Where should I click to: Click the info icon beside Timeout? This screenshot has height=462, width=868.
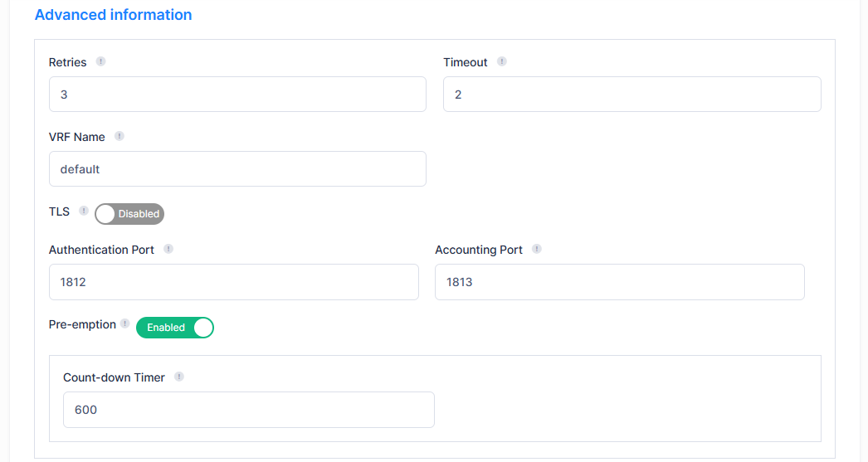[x=502, y=61]
